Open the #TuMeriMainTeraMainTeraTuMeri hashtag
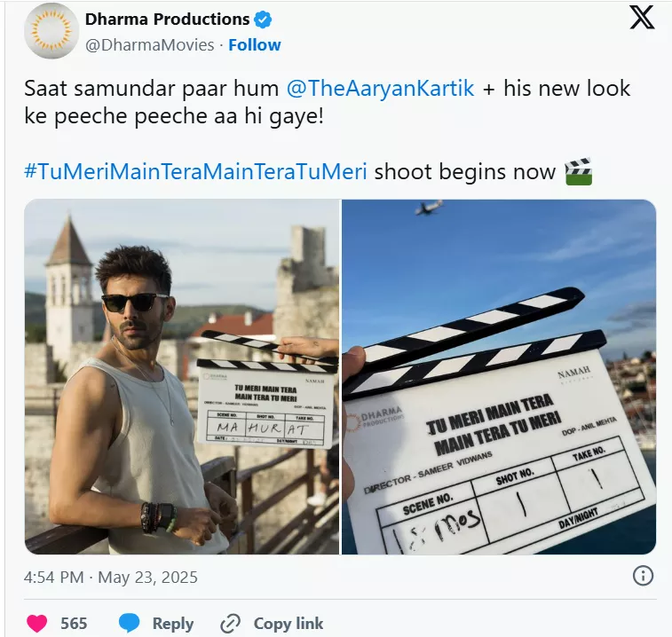 pyautogui.click(x=195, y=171)
